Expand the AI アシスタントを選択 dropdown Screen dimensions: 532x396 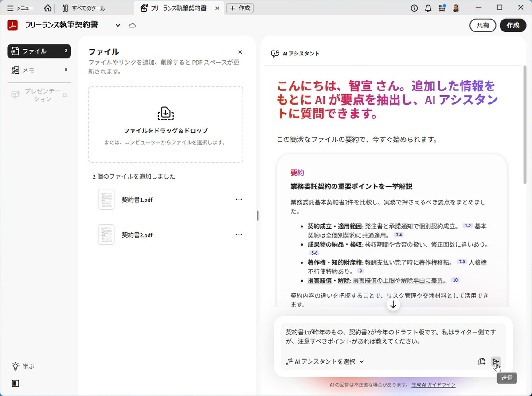pyautogui.click(x=326, y=361)
